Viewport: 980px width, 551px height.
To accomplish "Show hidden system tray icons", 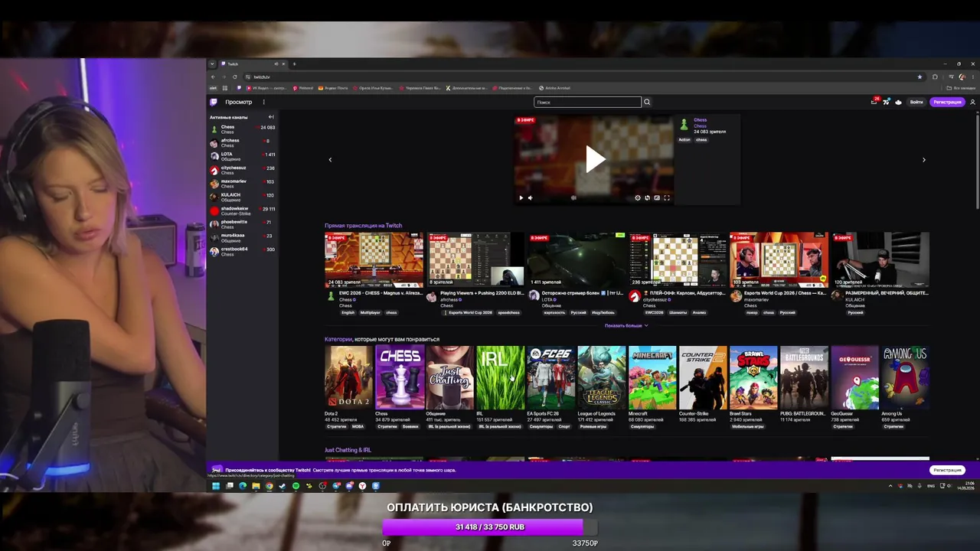I will (890, 486).
